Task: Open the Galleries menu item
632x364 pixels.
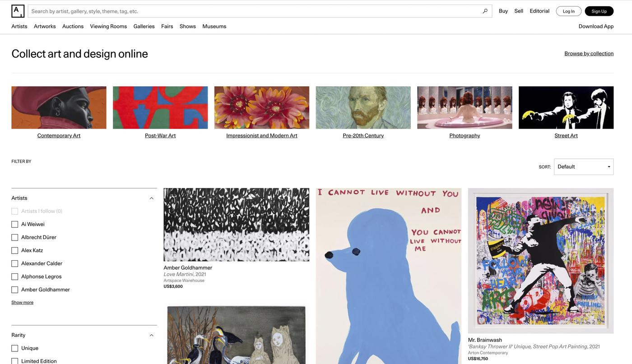Action: coord(144,26)
